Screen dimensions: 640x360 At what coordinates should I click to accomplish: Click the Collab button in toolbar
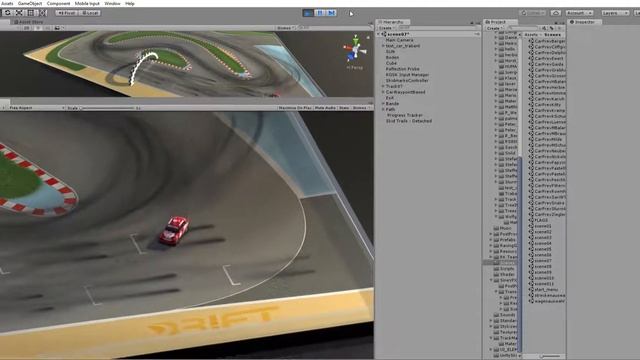point(533,13)
